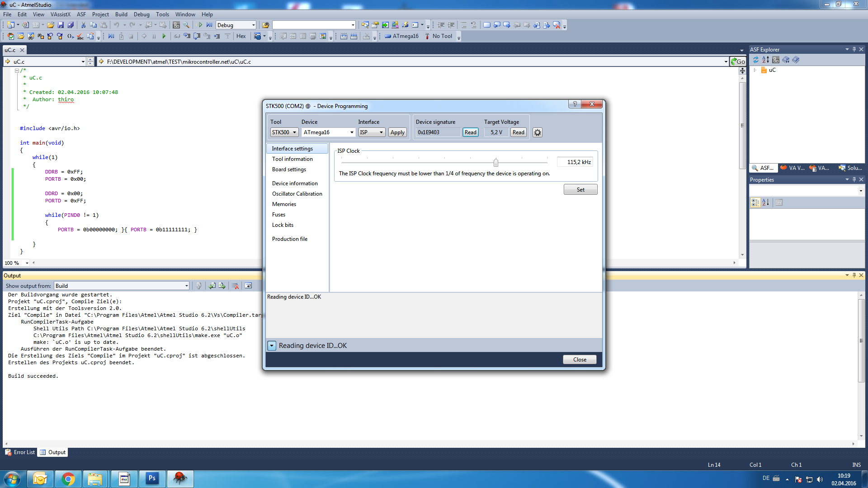Toggle Word Wrap in Output panel

(248, 286)
